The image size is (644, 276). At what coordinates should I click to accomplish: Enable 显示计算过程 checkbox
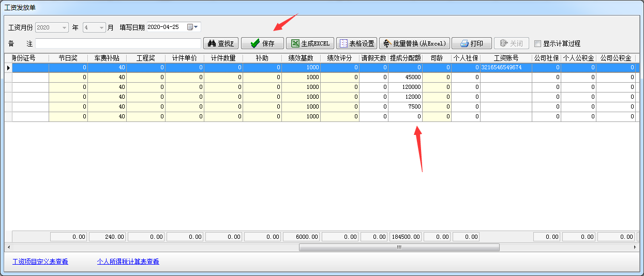point(538,43)
